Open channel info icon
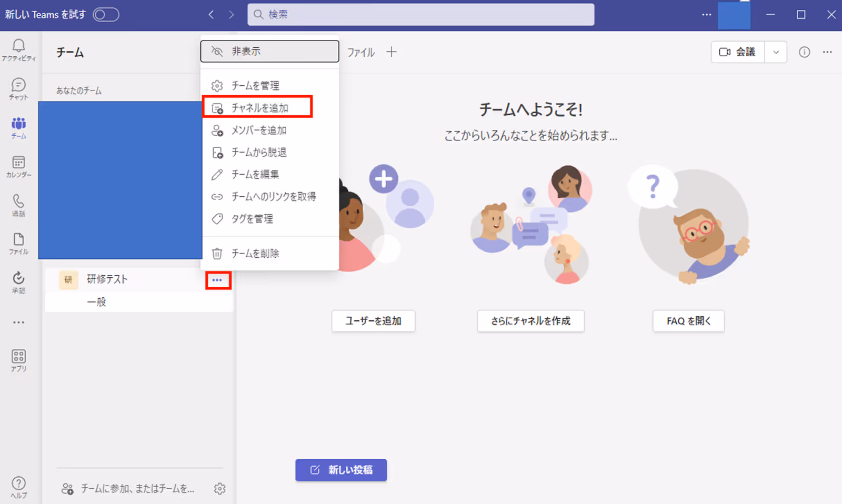Viewport: 842px width, 504px height. [804, 52]
